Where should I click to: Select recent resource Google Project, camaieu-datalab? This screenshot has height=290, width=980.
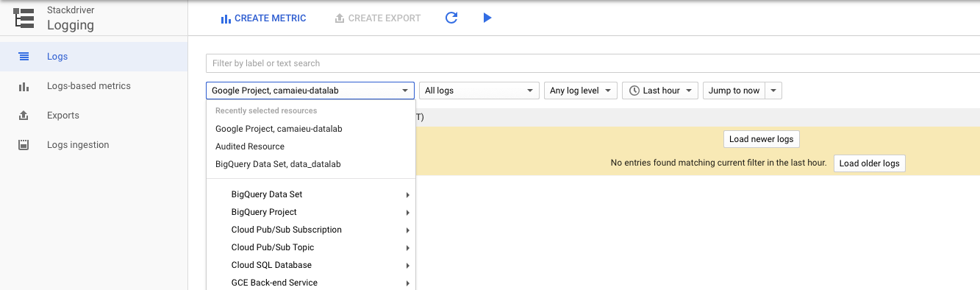coord(311,129)
